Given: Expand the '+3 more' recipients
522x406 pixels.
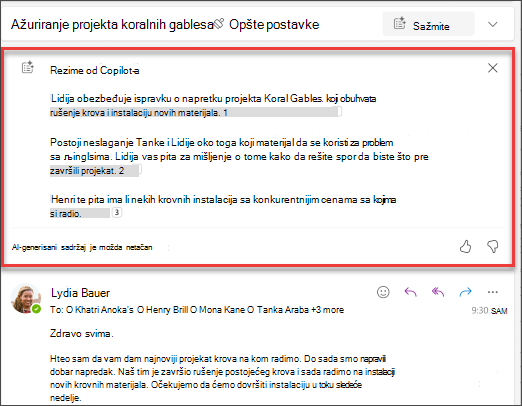Looking at the screenshot, I should 328,310.
